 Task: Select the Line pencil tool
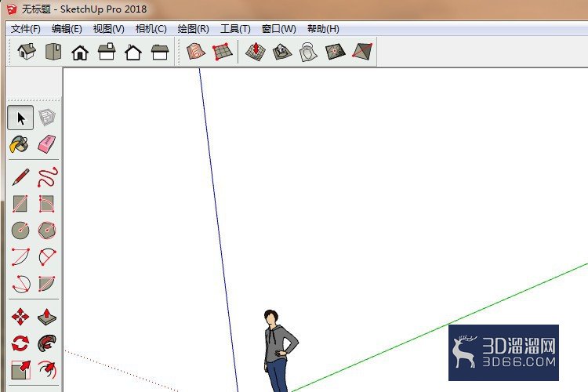point(20,177)
